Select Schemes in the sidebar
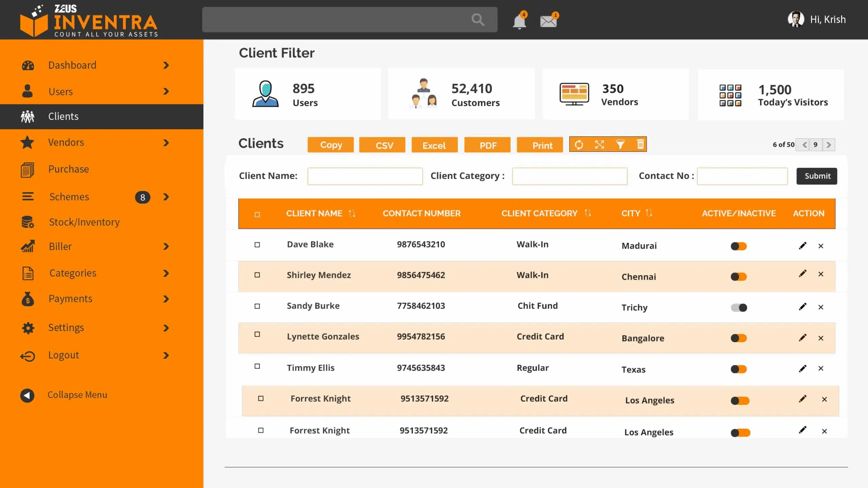The width and height of the screenshot is (868, 488). (x=69, y=197)
